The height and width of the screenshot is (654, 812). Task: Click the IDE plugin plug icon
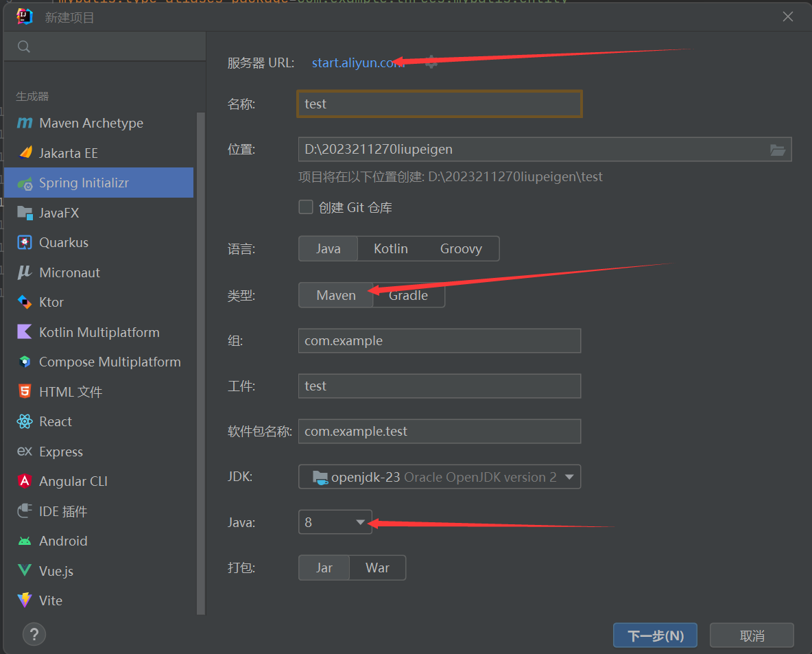pos(24,511)
